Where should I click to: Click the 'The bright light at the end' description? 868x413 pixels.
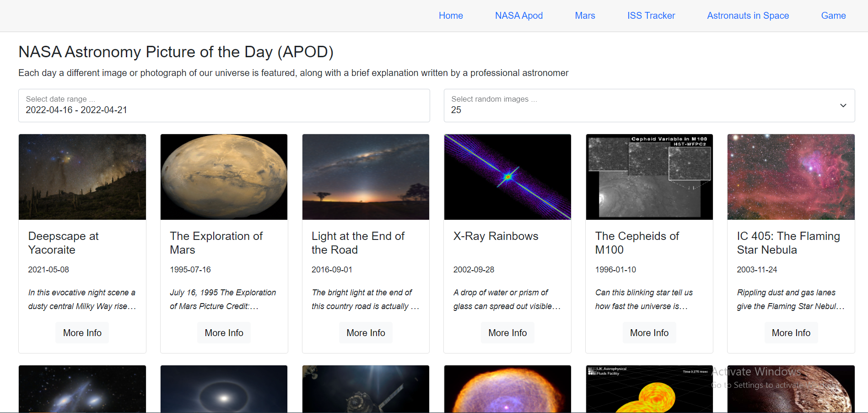click(x=366, y=299)
